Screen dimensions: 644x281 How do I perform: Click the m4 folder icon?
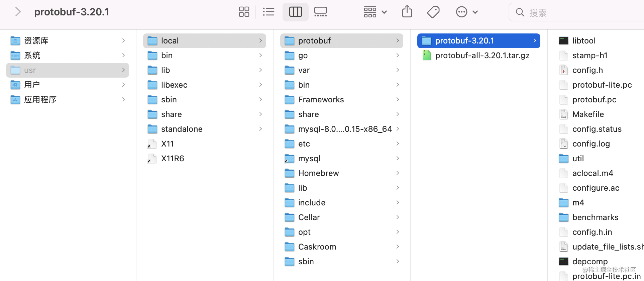[564, 203]
